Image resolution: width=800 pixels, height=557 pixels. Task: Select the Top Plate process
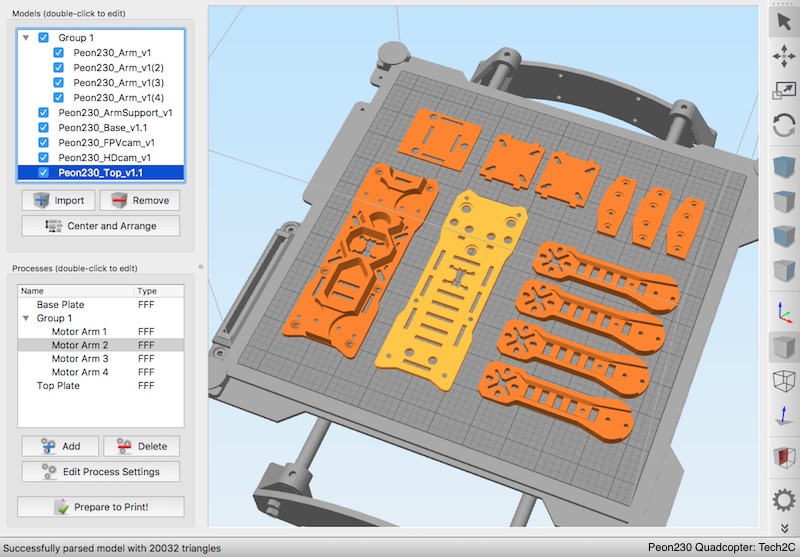coord(101,386)
